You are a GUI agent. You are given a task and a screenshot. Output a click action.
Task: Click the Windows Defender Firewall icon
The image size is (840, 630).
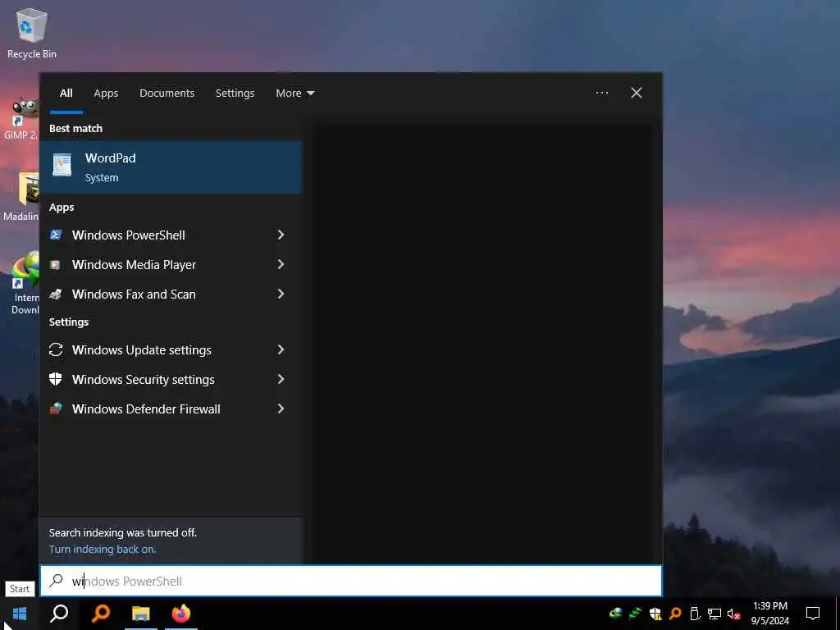pyautogui.click(x=56, y=409)
